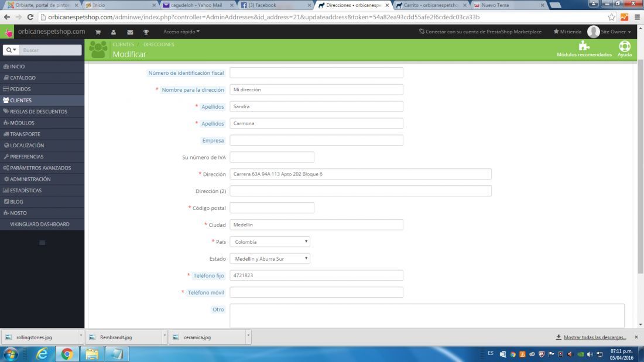Click the Empresa input field
Image resolution: width=644 pixels, height=362 pixels.
tap(316, 140)
